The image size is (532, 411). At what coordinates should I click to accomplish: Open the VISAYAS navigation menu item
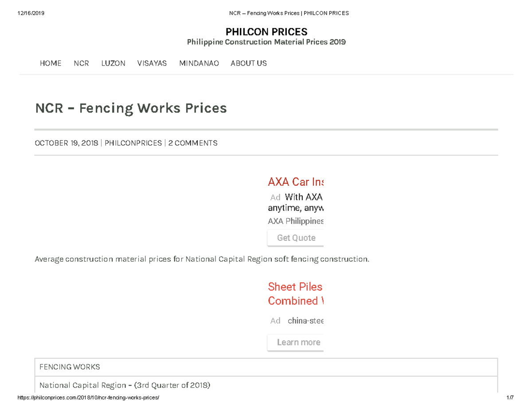pos(152,63)
